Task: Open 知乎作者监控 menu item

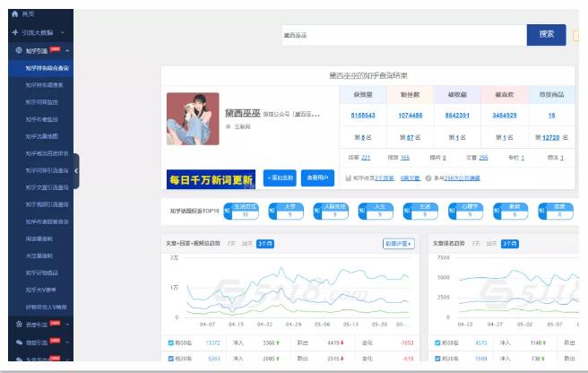Action: point(41,119)
